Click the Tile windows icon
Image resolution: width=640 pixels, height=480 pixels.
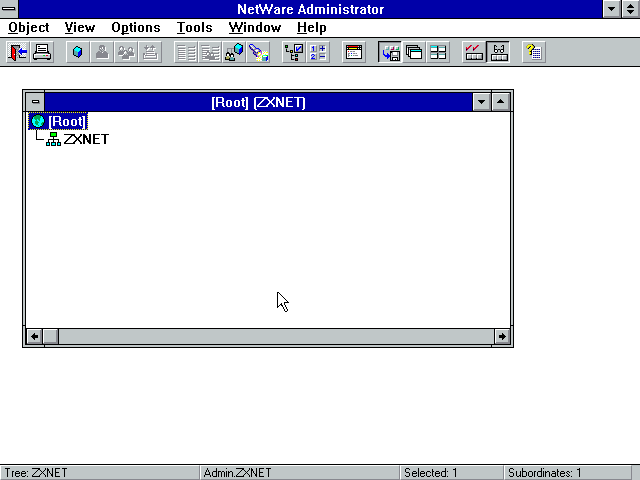pyautogui.click(x=438, y=52)
